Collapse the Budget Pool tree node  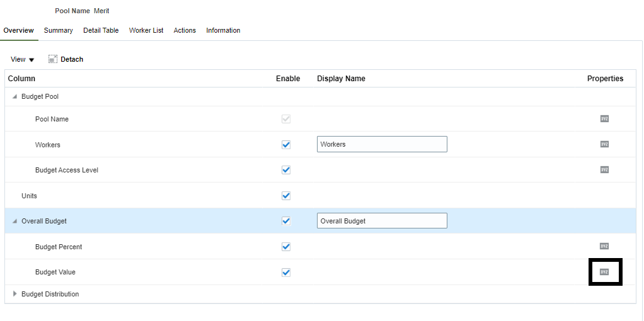(x=14, y=96)
